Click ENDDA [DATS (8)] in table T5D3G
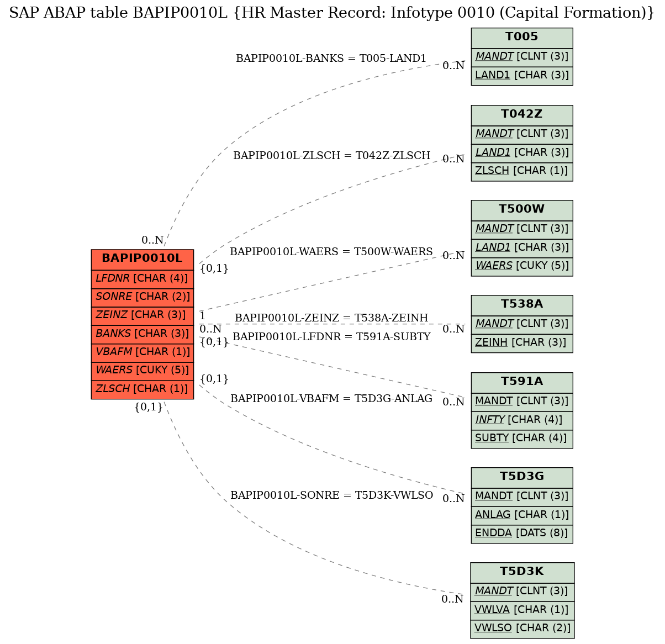Viewport: 665px width, 644px height. click(x=522, y=534)
